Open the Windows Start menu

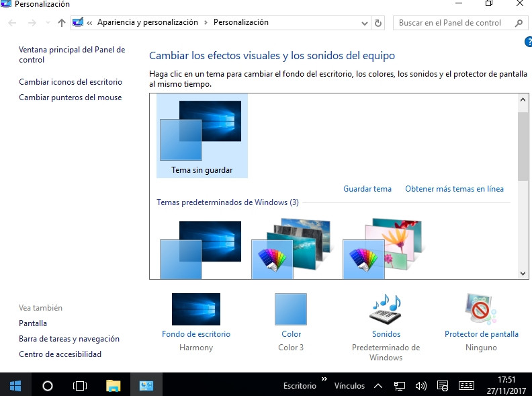15,386
